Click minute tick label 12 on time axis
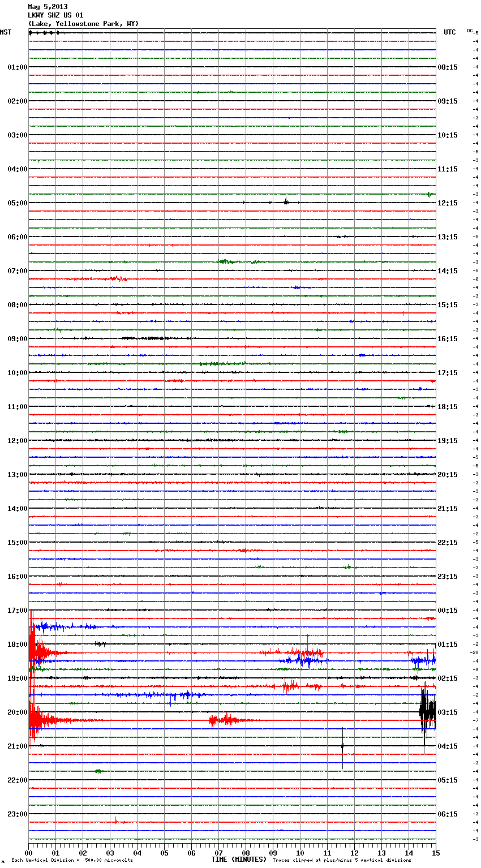The image size is (481, 868). (x=354, y=853)
